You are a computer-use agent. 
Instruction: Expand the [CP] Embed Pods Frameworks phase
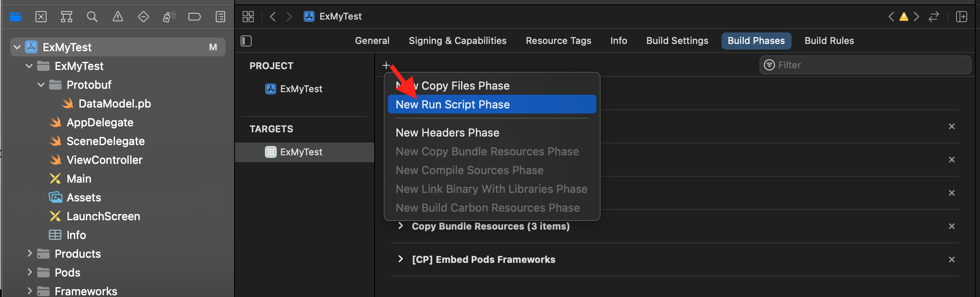coord(400,259)
